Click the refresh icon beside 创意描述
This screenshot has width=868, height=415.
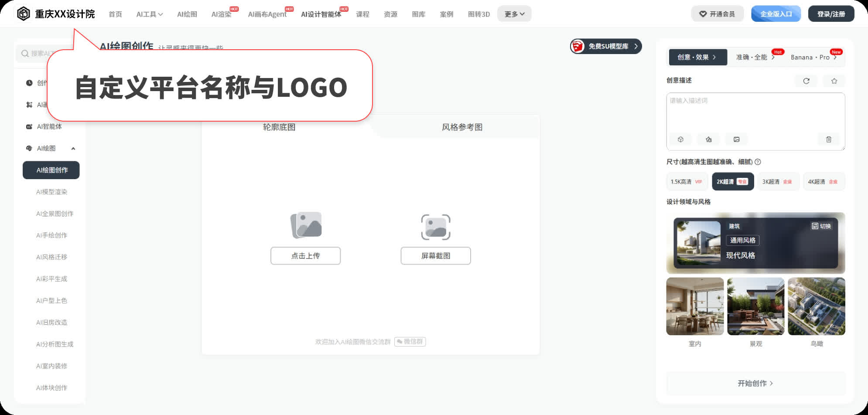tap(806, 81)
